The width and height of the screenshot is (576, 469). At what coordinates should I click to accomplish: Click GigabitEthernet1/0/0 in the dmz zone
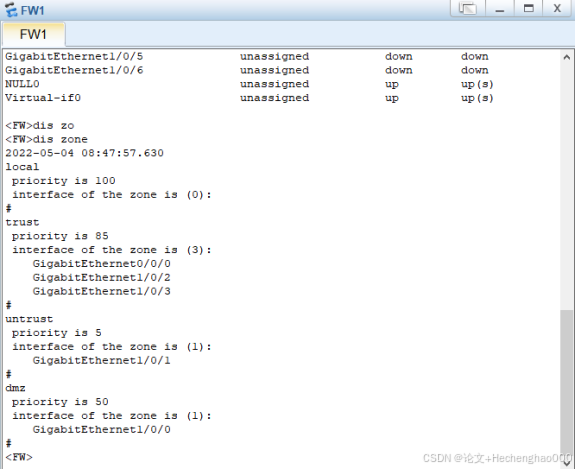pyautogui.click(x=101, y=429)
